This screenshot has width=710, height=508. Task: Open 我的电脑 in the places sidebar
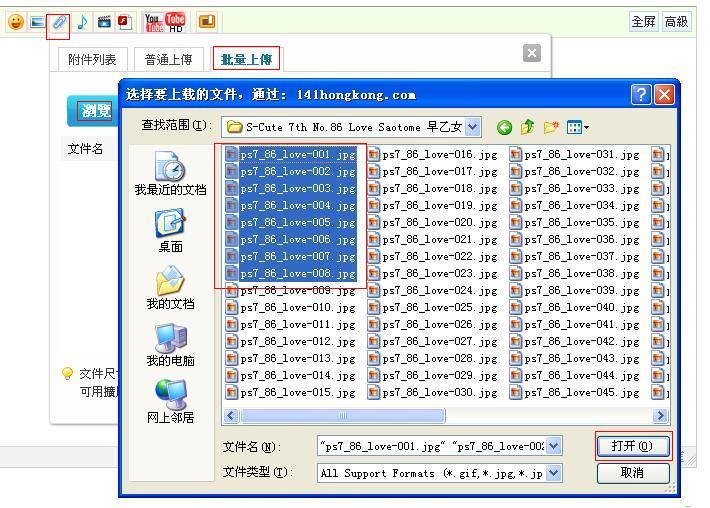(x=170, y=345)
